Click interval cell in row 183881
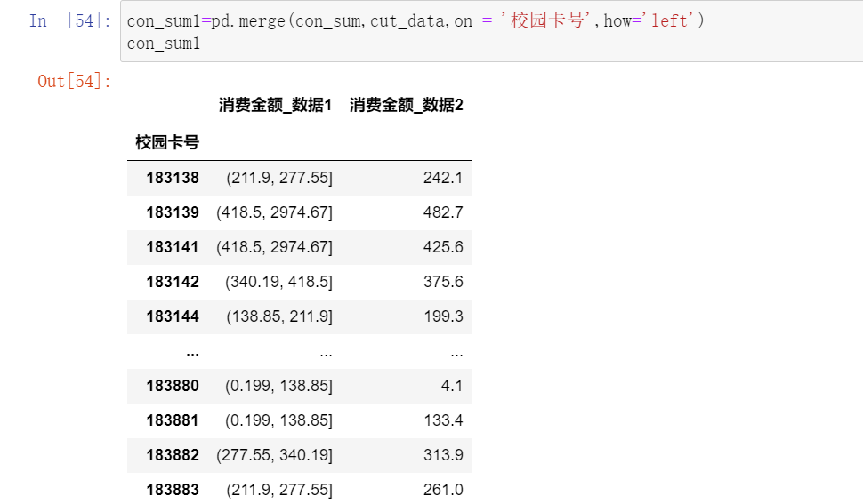 tap(279, 420)
